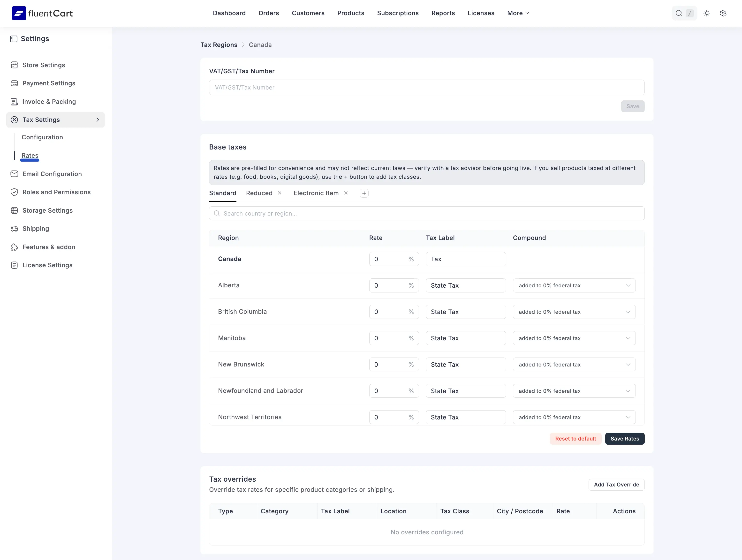Click the magnifier icon in region search

[217, 213]
